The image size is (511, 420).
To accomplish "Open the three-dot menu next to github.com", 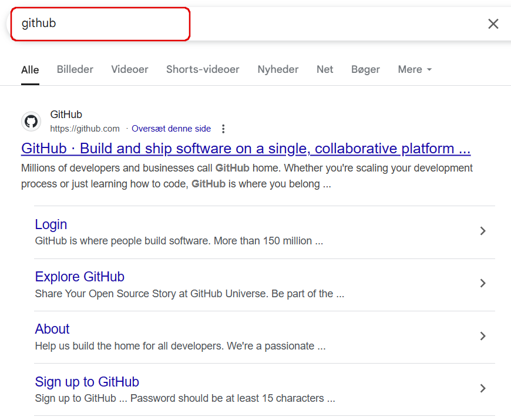I will (223, 129).
